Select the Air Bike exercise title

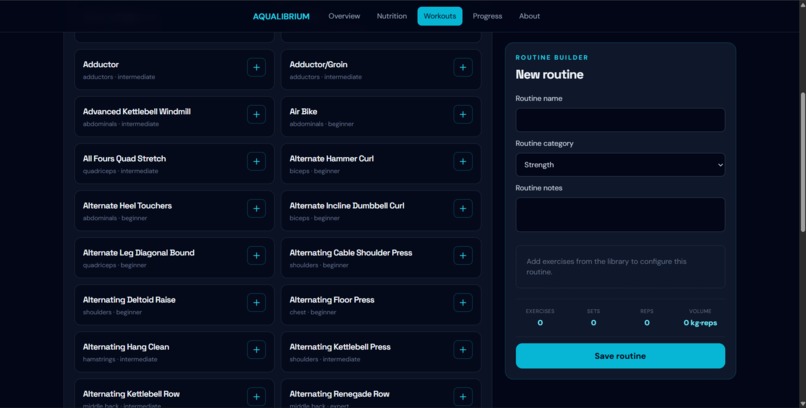pos(303,112)
